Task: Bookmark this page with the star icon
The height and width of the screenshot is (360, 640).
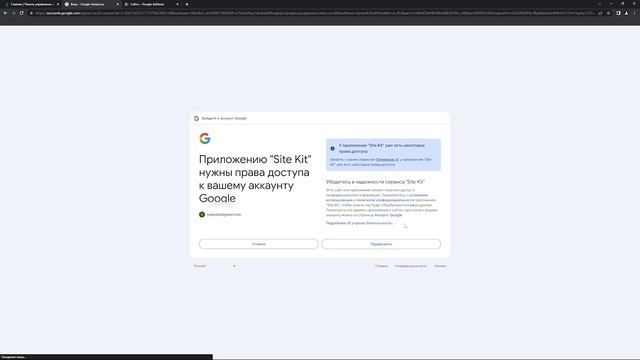Action: (609, 13)
